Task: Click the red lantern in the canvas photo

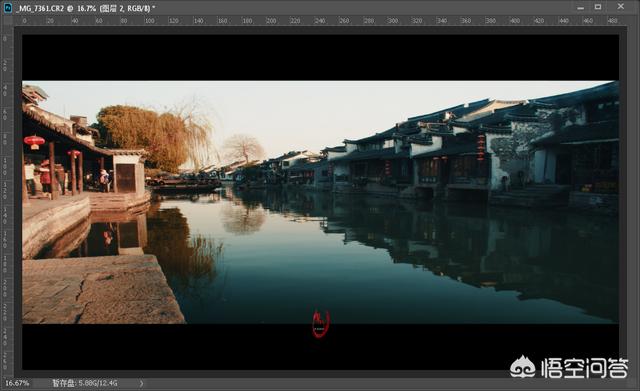Action: coord(34,142)
